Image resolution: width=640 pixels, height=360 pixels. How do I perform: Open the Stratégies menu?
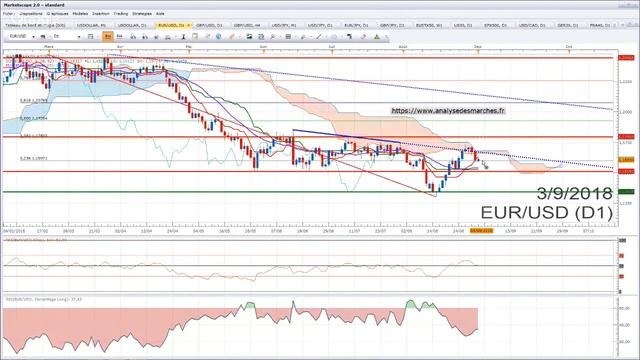(x=142, y=13)
